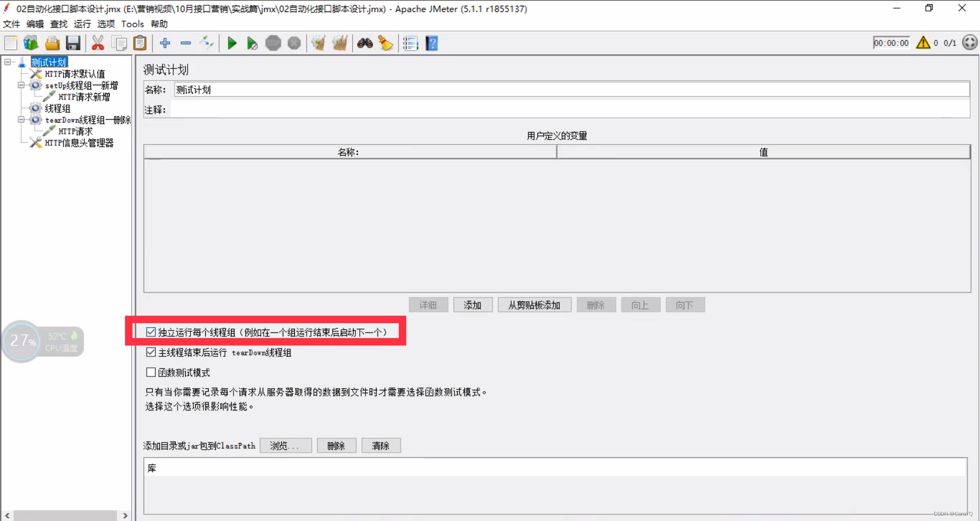Click the New test plan icon
The image size is (980, 521).
[11, 43]
